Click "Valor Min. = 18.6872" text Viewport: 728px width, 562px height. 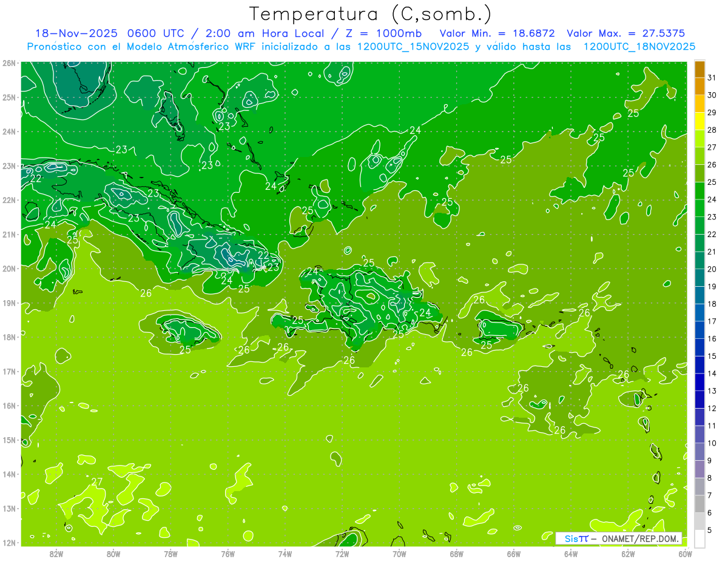497,34
